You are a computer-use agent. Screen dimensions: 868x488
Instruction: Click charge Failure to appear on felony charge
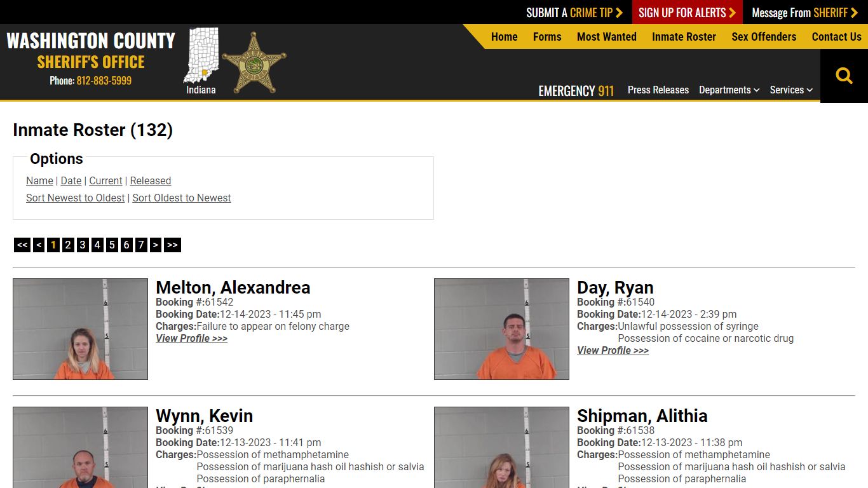pos(273,327)
